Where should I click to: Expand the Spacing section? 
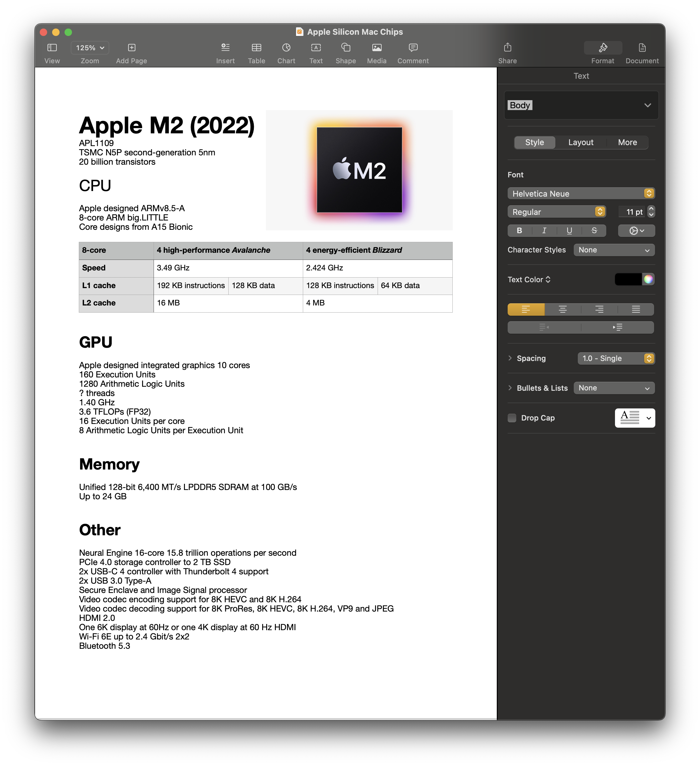click(x=510, y=358)
